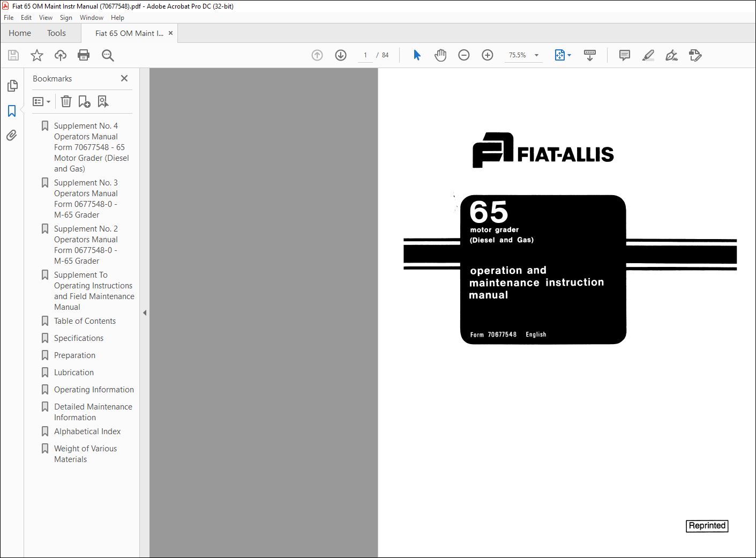
Task: Switch to the Tools tab
Action: tap(56, 33)
